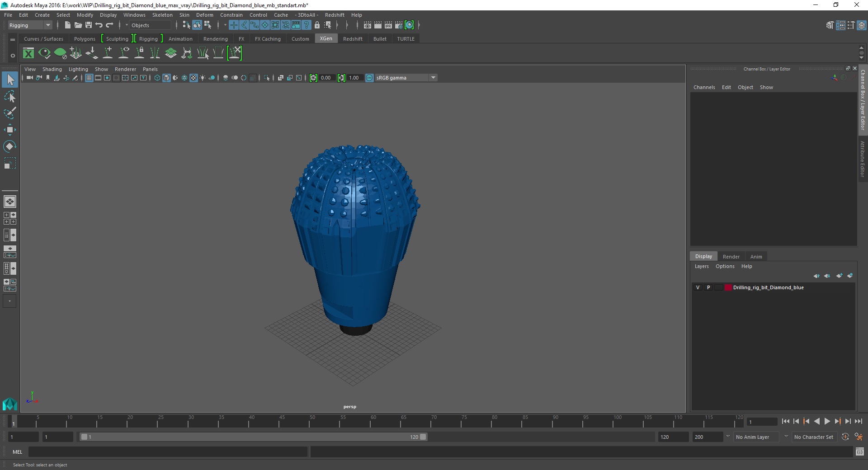Activate the Rotate tool
868x470 pixels.
point(9,146)
